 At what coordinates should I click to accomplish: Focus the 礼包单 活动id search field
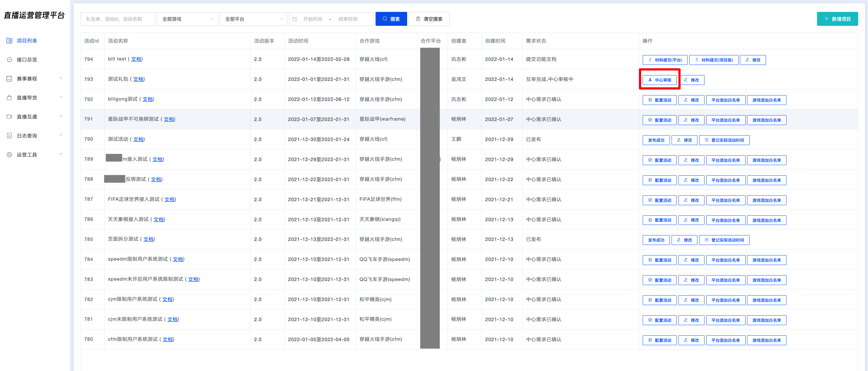pyautogui.click(x=118, y=19)
